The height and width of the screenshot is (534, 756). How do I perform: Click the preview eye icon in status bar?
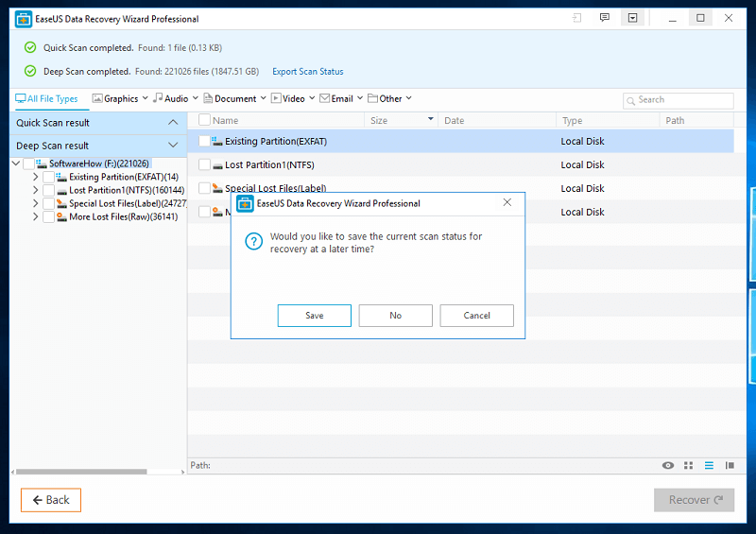(x=668, y=466)
